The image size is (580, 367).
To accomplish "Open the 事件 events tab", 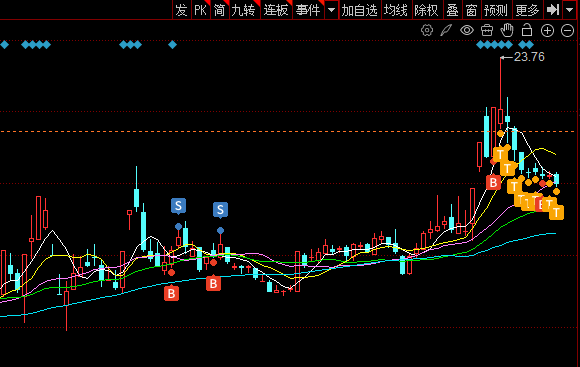I will pos(308,10).
